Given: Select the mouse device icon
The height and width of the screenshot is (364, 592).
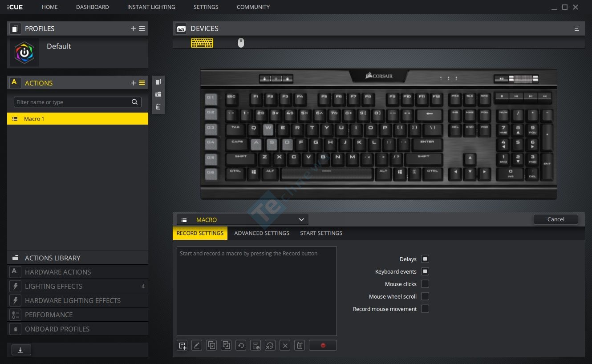Looking at the screenshot, I should point(241,43).
